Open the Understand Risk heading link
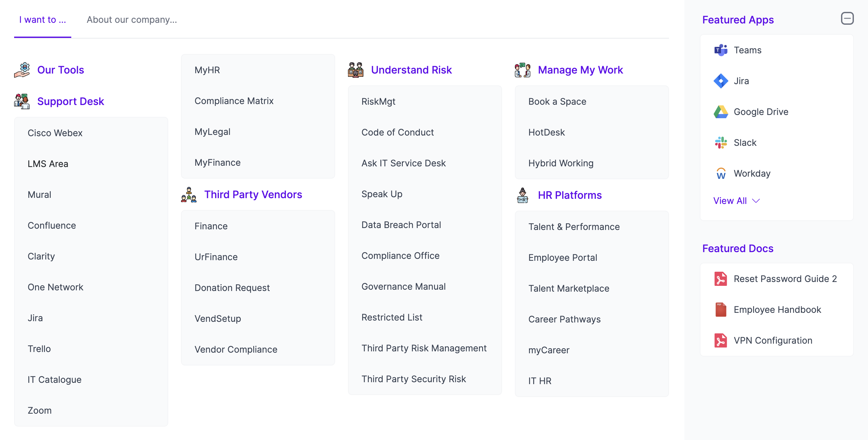The image size is (868, 440). pyautogui.click(x=412, y=70)
